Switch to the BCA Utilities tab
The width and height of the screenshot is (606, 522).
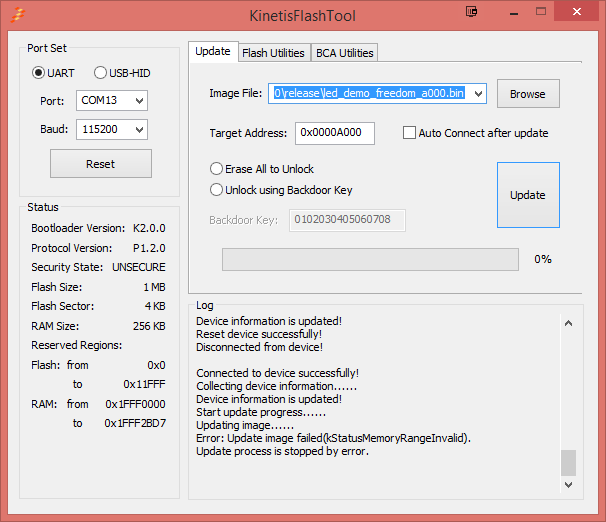click(345, 53)
